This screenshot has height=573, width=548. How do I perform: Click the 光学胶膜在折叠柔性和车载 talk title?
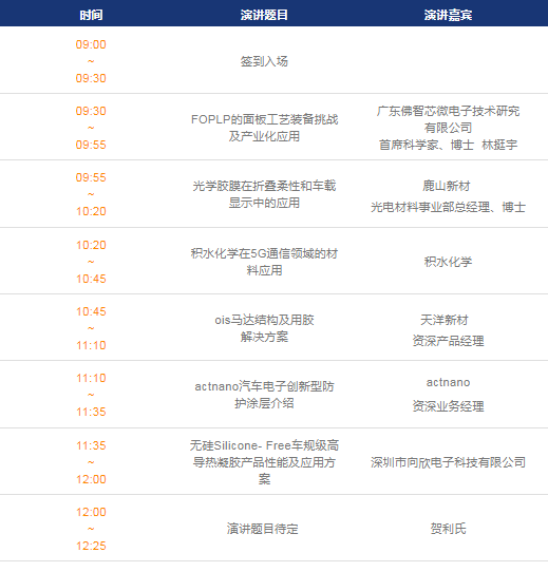tap(264, 194)
